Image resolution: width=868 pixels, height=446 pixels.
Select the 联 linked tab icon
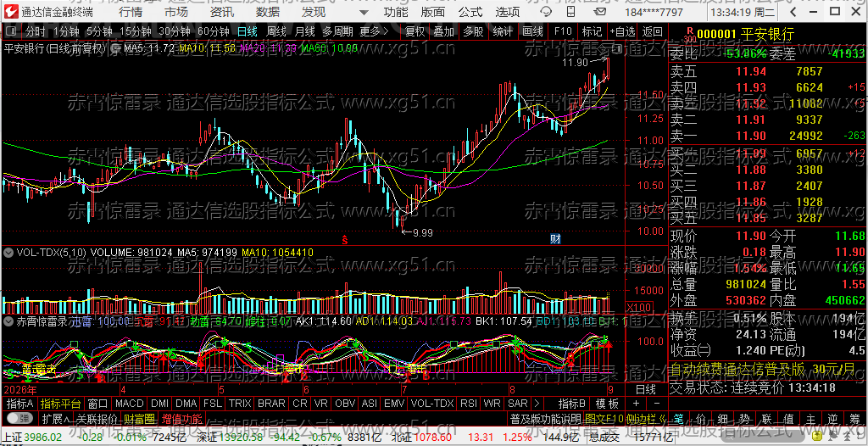point(767,418)
